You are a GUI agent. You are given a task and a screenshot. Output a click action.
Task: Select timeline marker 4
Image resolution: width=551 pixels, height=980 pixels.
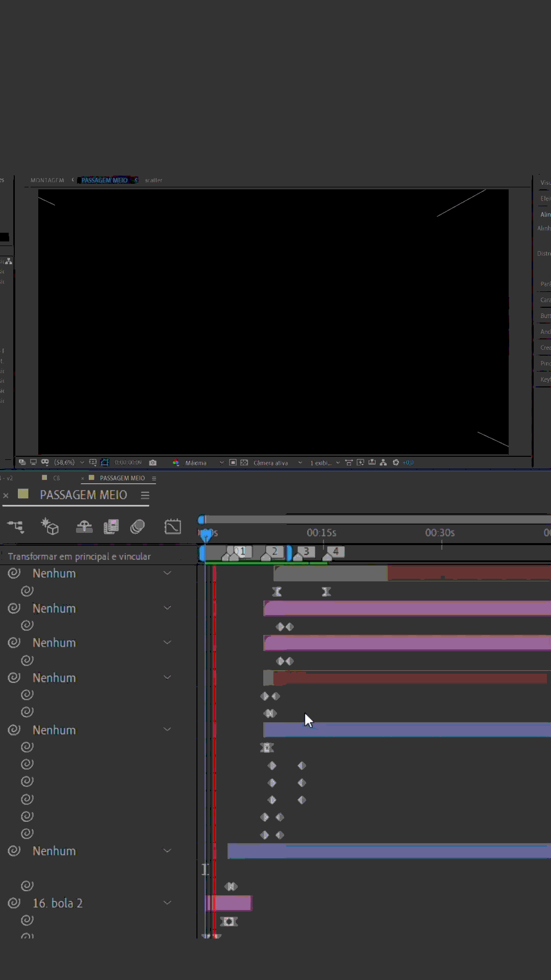(x=336, y=552)
